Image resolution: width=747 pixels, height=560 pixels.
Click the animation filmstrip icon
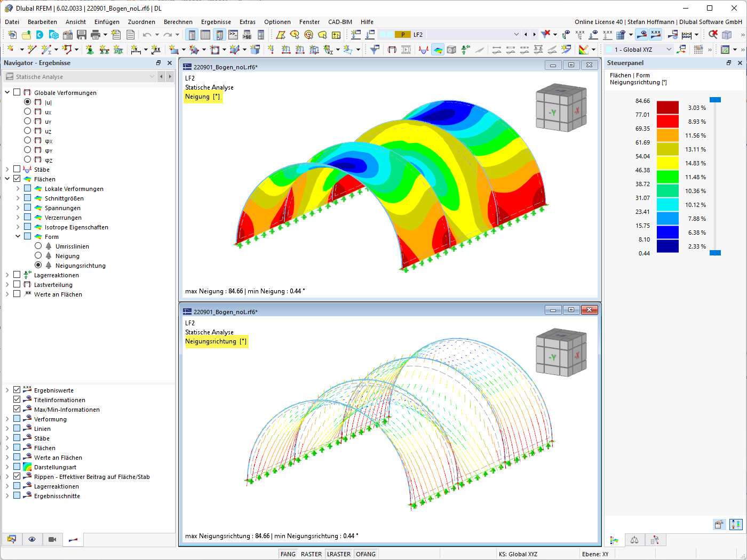406,50
